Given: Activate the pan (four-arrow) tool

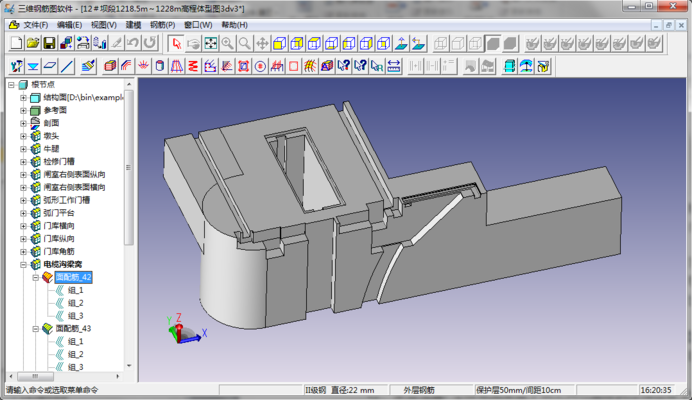Looking at the screenshot, I should (x=262, y=43).
